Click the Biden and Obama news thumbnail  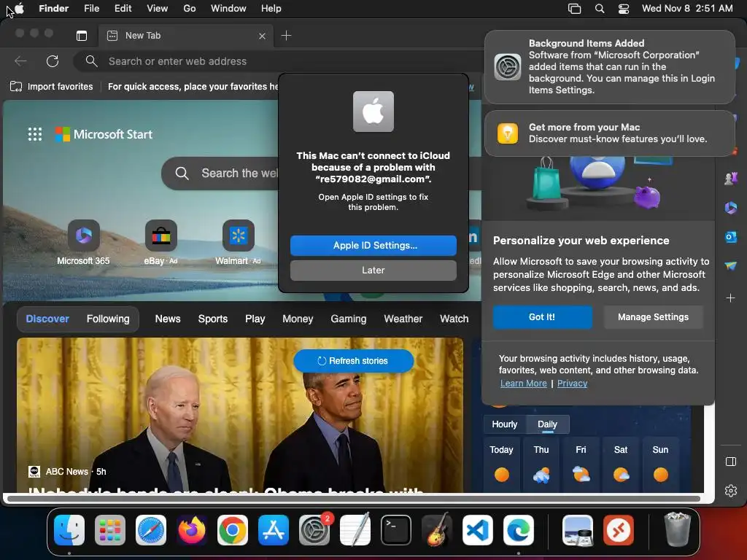coord(239,415)
